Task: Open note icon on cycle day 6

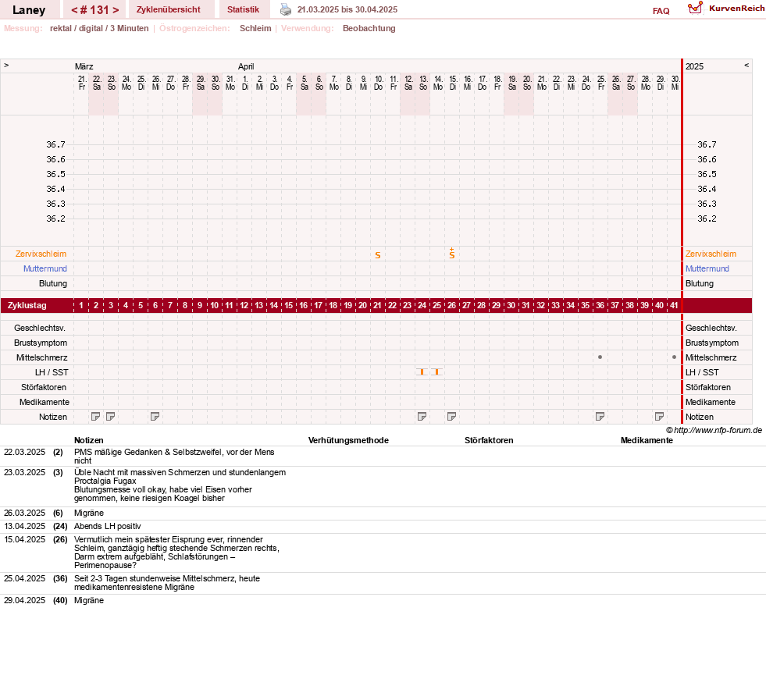Action: coord(155,417)
